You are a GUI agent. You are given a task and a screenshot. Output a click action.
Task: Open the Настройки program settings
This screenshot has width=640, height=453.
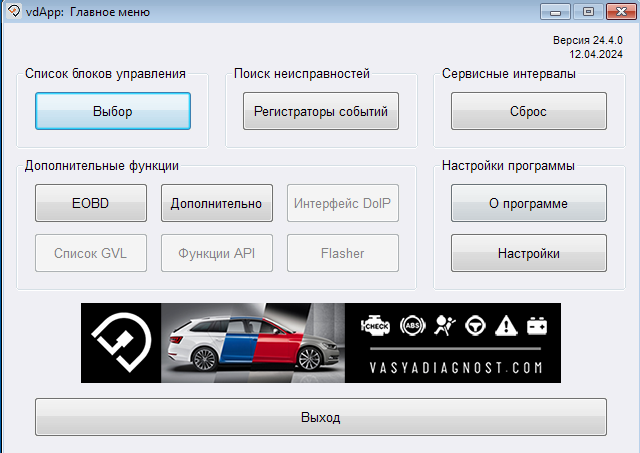click(x=529, y=253)
